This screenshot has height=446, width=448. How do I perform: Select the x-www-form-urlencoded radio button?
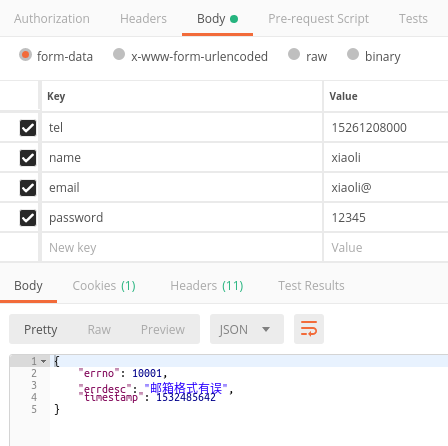click(x=119, y=54)
